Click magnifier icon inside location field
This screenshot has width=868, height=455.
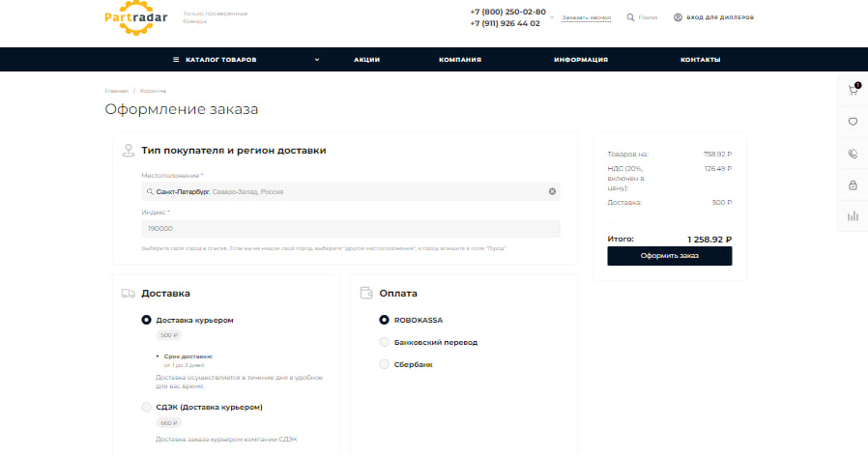point(150,191)
